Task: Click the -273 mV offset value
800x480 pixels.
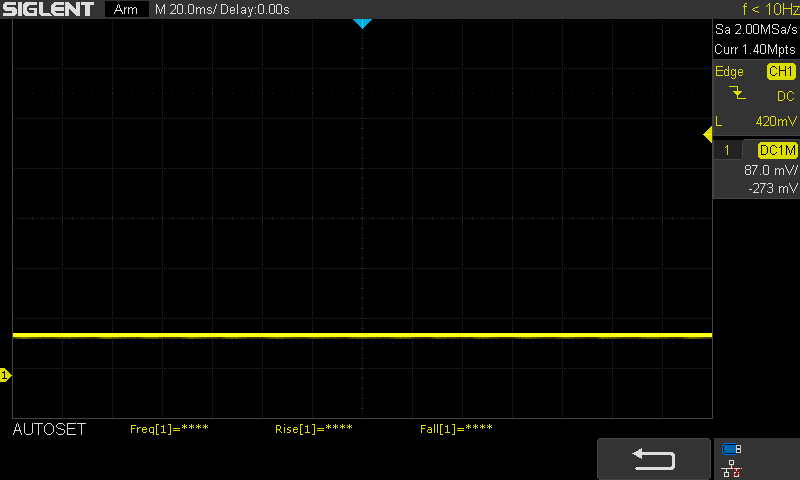Action: [772, 188]
